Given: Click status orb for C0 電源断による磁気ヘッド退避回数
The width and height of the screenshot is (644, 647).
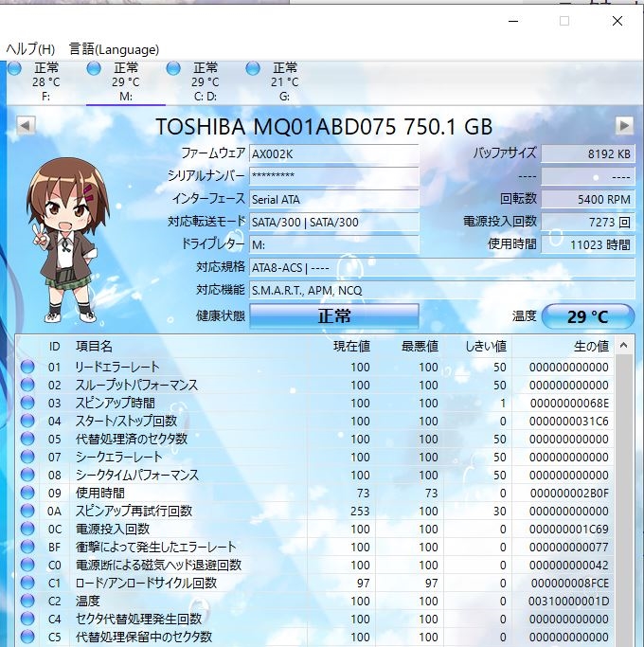Looking at the screenshot, I should pyautogui.click(x=27, y=565).
